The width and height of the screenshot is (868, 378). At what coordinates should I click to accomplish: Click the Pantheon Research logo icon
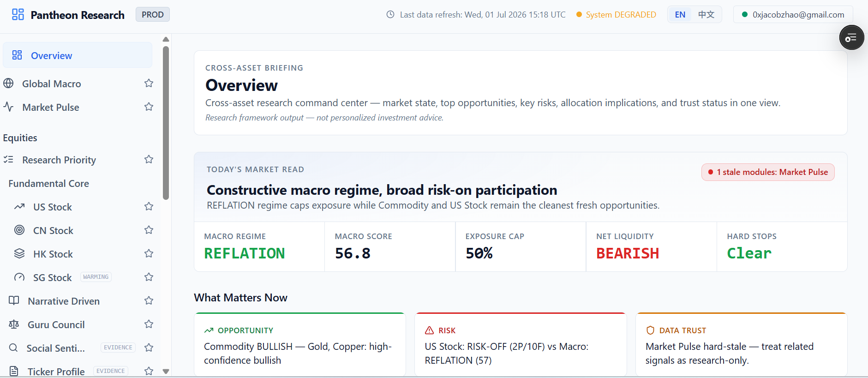[18, 14]
